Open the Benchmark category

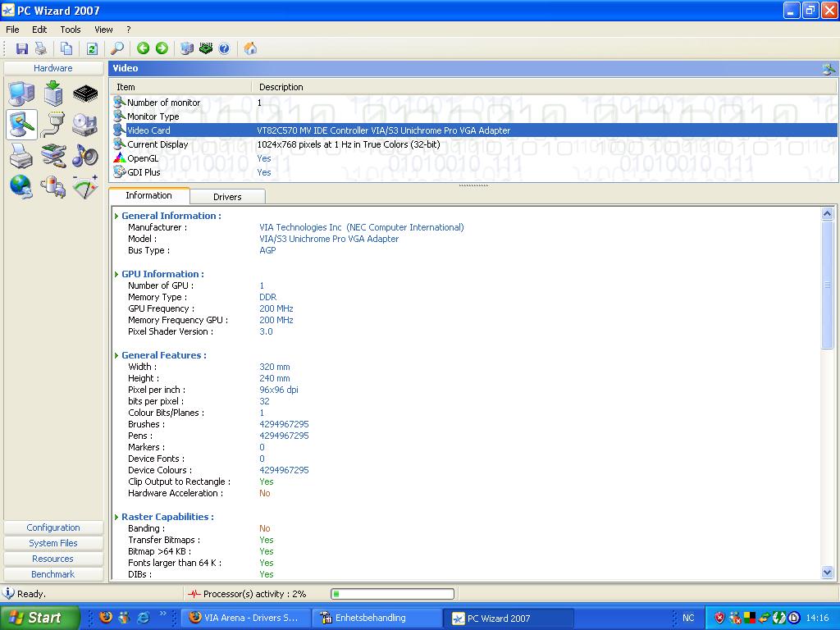tap(53, 574)
